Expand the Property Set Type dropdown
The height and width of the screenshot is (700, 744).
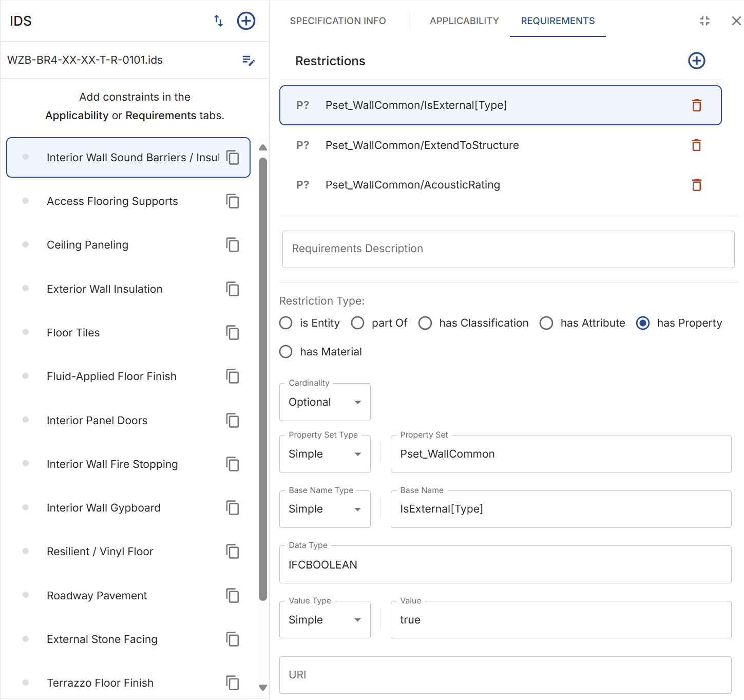[x=325, y=454]
